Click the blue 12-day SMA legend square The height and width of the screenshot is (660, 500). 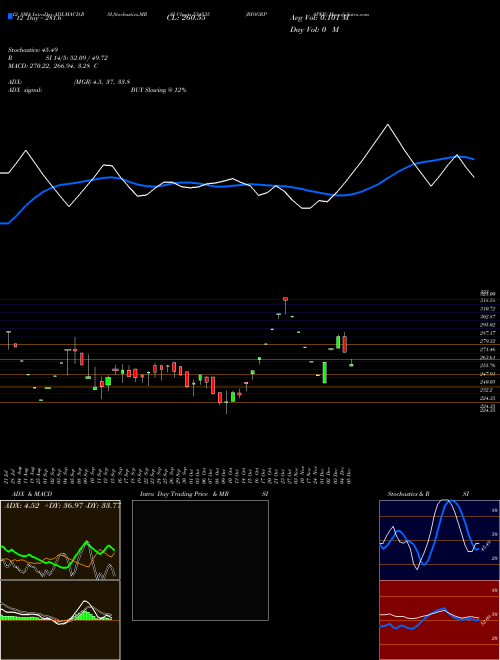coord(10,16)
